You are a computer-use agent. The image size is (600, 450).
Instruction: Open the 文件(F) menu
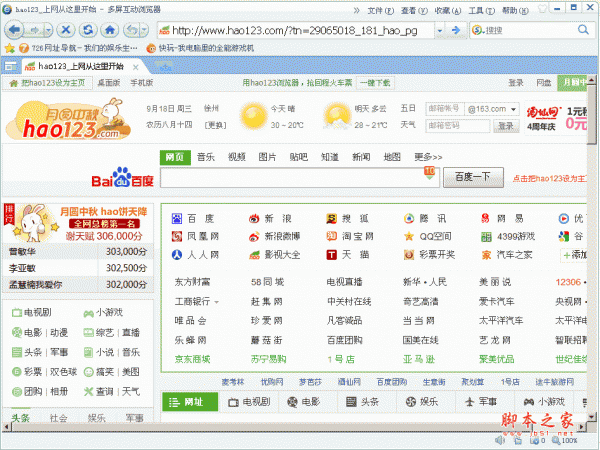381,11
